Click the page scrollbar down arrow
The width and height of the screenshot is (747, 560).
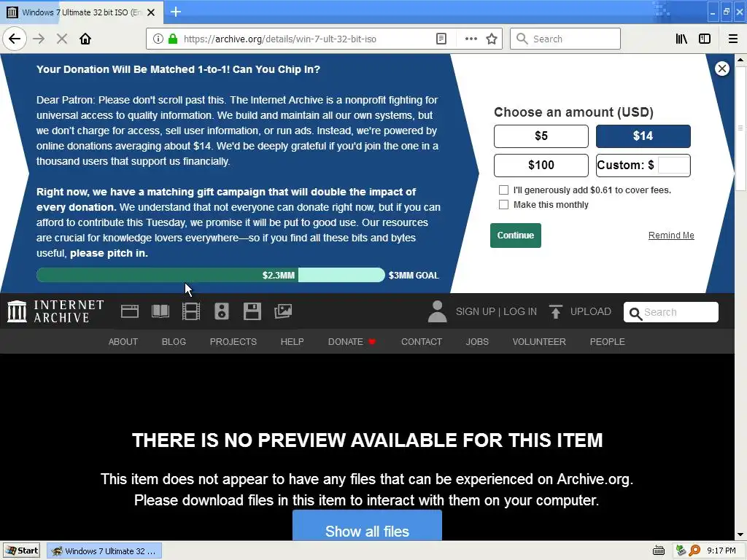click(x=740, y=534)
